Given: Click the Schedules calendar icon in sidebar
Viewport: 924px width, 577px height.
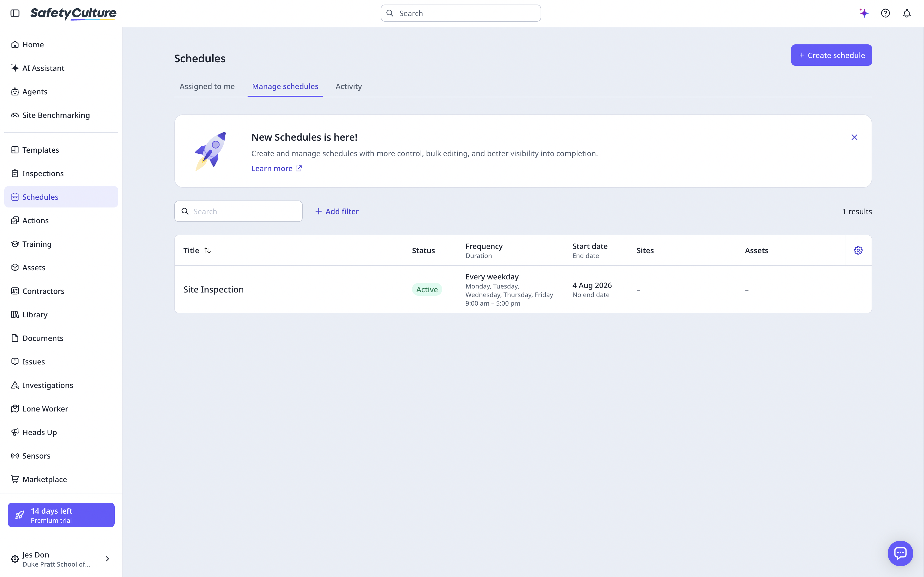Looking at the screenshot, I should click(x=15, y=197).
